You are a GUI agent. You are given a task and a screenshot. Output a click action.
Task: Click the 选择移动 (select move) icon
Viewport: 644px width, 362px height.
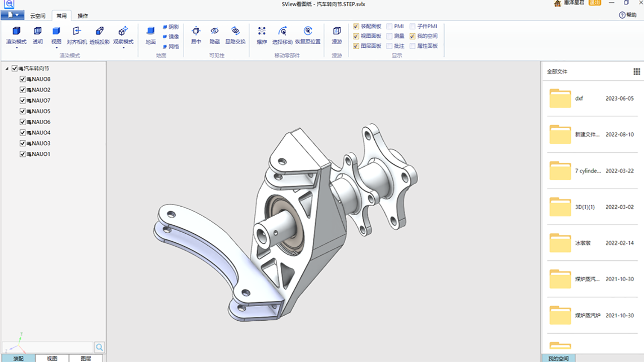coord(282,35)
